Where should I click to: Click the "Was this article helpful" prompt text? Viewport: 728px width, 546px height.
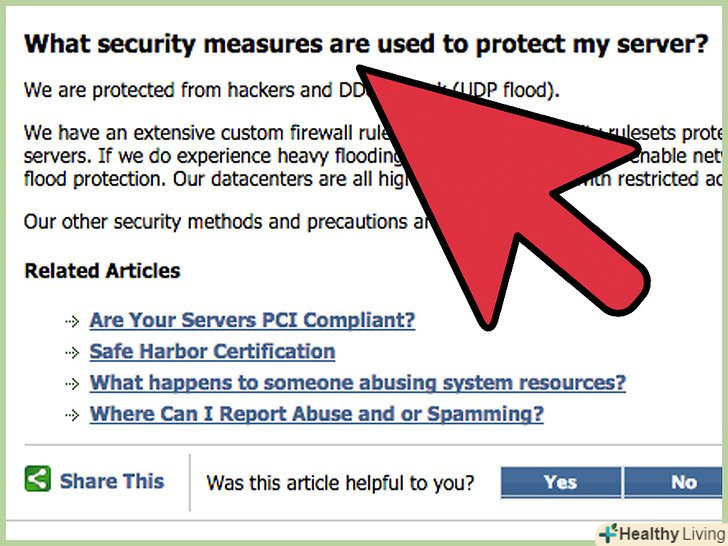pyautogui.click(x=340, y=483)
